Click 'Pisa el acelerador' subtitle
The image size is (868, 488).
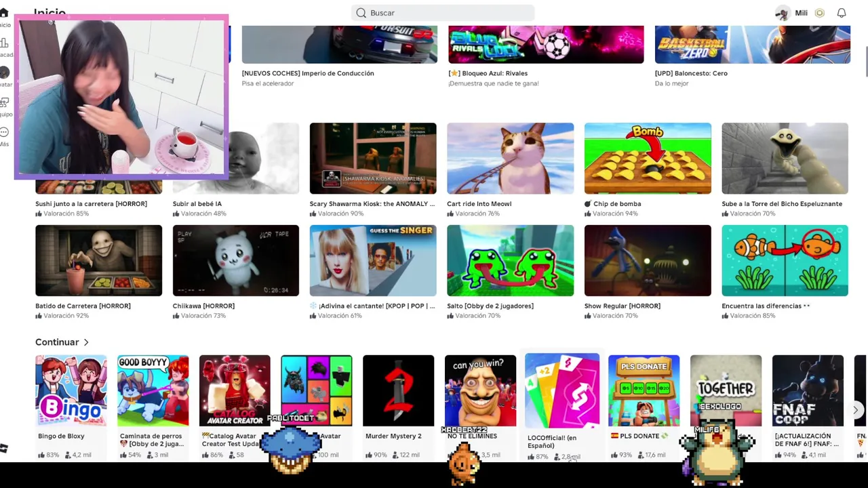click(x=268, y=83)
